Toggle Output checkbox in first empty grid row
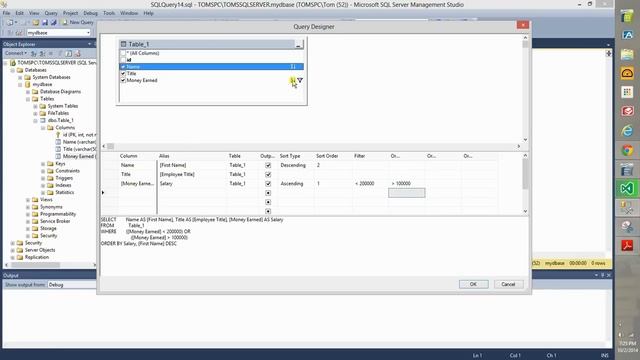Image resolution: width=640 pixels, height=360 pixels. 268,193
